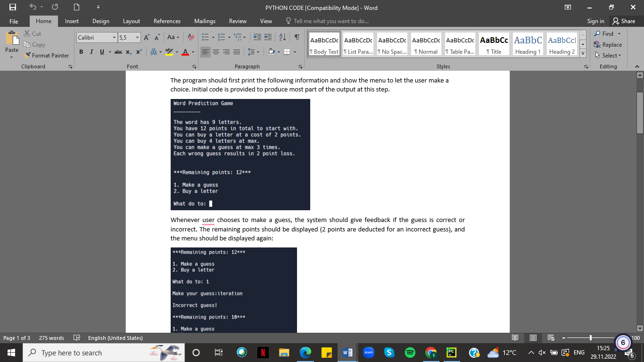
Task: Open the References ribbon tab
Action: (x=167, y=21)
